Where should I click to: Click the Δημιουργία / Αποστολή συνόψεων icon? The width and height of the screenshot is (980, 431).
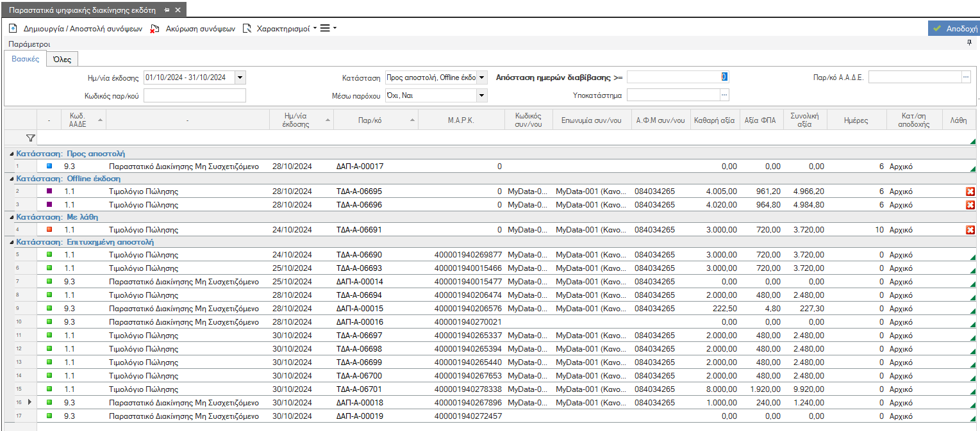click(13, 28)
